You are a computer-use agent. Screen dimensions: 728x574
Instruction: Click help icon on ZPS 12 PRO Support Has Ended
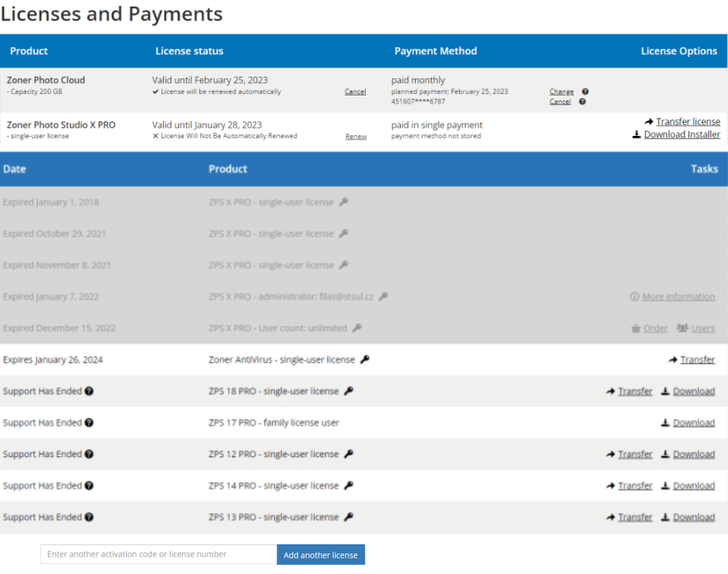tap(89, 455)
